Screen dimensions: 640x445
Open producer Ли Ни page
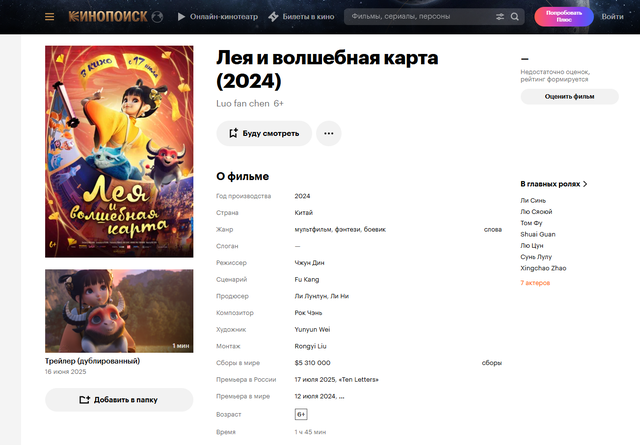coord(340,296)
